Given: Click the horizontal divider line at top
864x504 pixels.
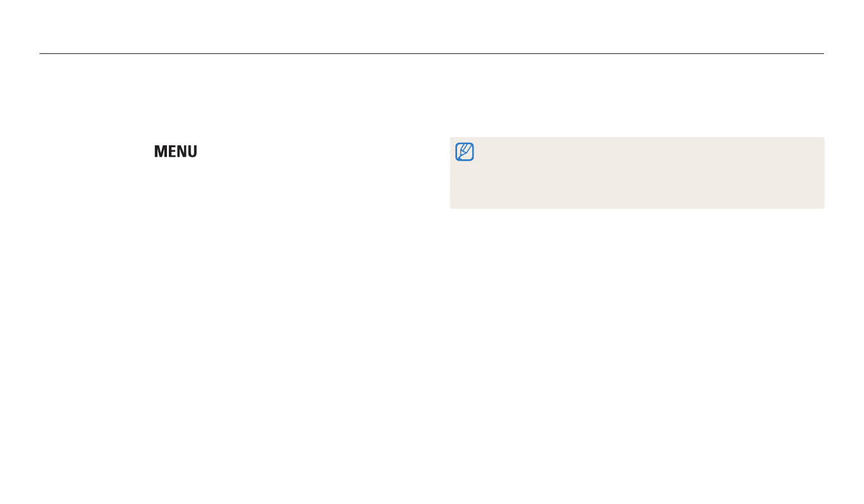Looking at the screenshot, I should (x=432, y=54).
